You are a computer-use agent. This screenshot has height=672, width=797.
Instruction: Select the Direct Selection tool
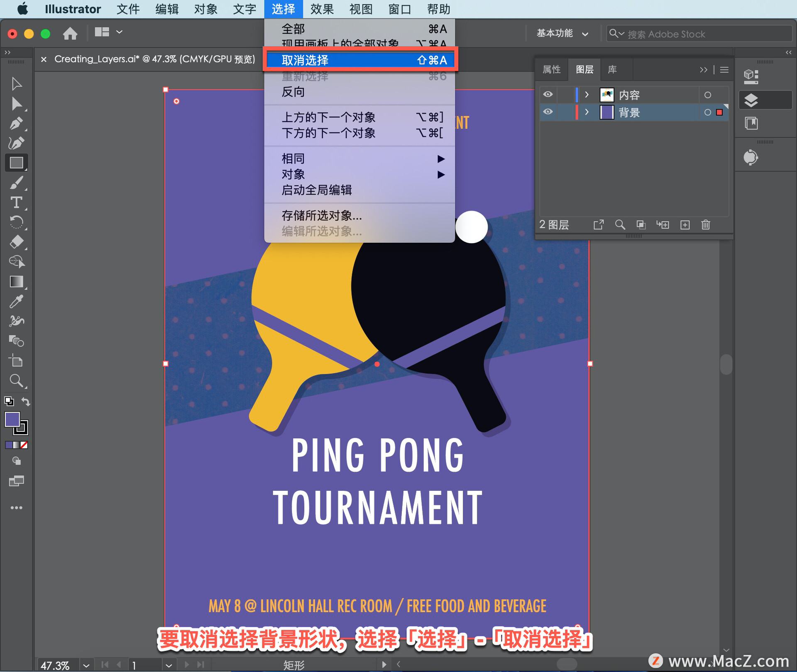click(16, 104)
